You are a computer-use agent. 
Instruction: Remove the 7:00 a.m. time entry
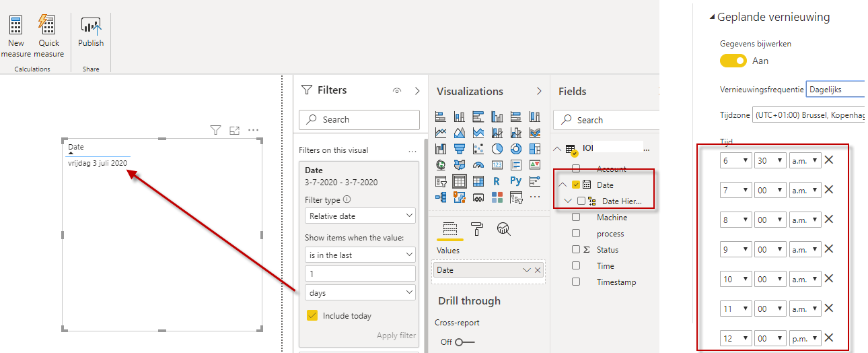829,190
